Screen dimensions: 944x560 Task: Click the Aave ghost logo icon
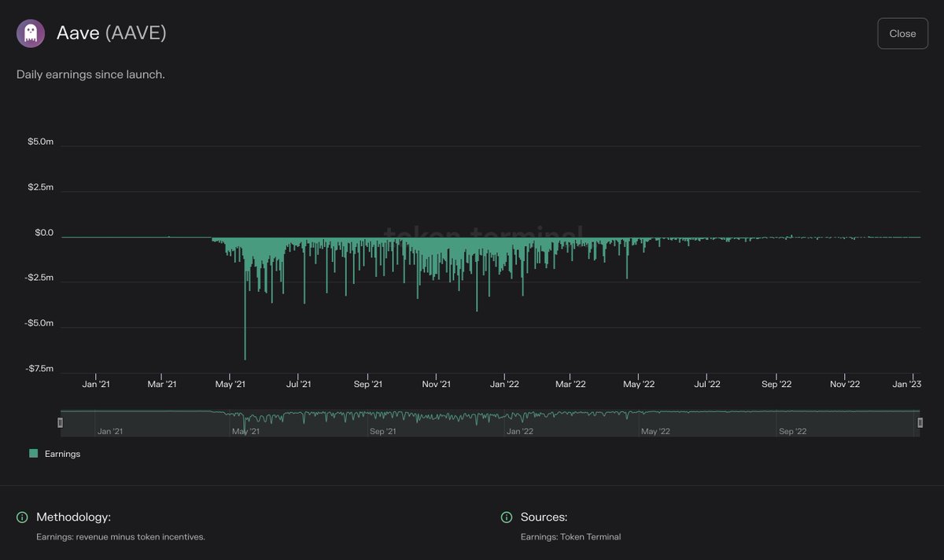pos(31,34)
